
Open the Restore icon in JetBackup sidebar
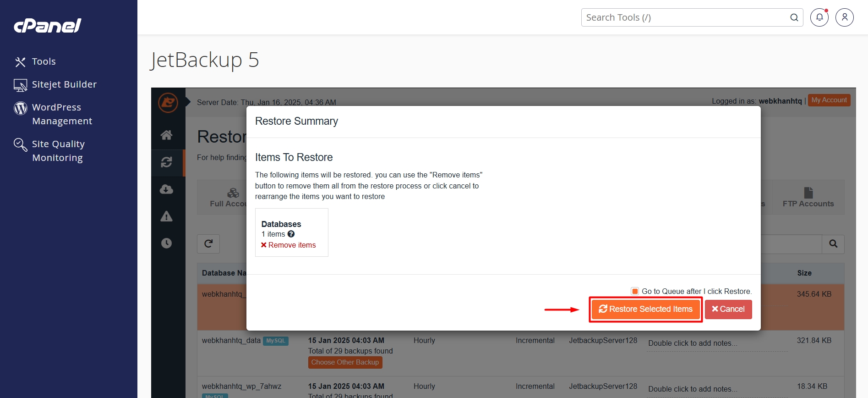(x=166, y=162)
